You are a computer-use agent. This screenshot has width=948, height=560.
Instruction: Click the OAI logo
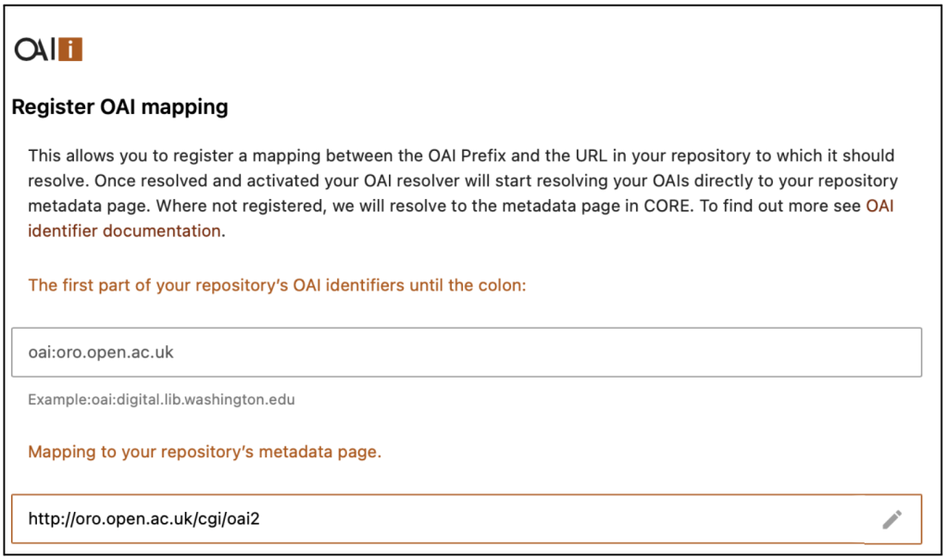point(49,49)
